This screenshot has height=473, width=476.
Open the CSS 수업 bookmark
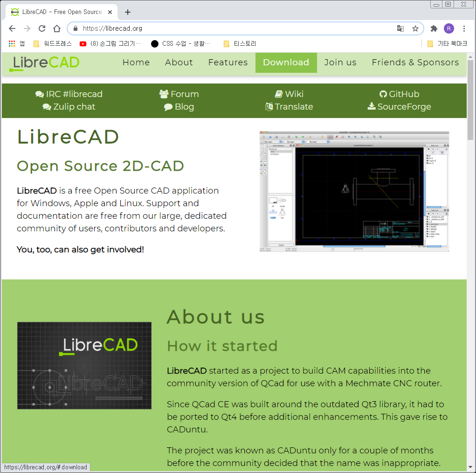(x=180, y=44)
